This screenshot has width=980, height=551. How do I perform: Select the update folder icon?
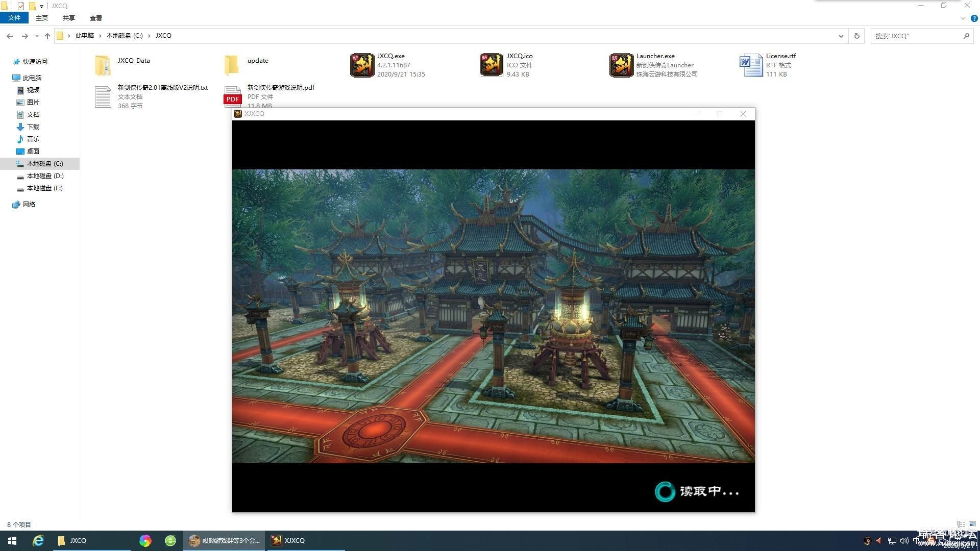(x=232, y=65)
